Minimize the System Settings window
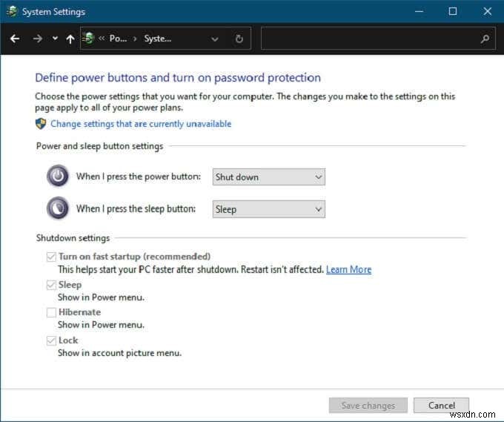Screen dimensions: 504x422 [x=419, y=12]
